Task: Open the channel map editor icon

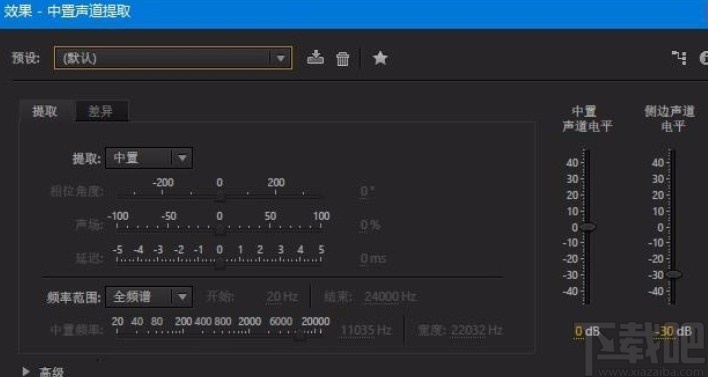Action: click(x=679, y=58)
